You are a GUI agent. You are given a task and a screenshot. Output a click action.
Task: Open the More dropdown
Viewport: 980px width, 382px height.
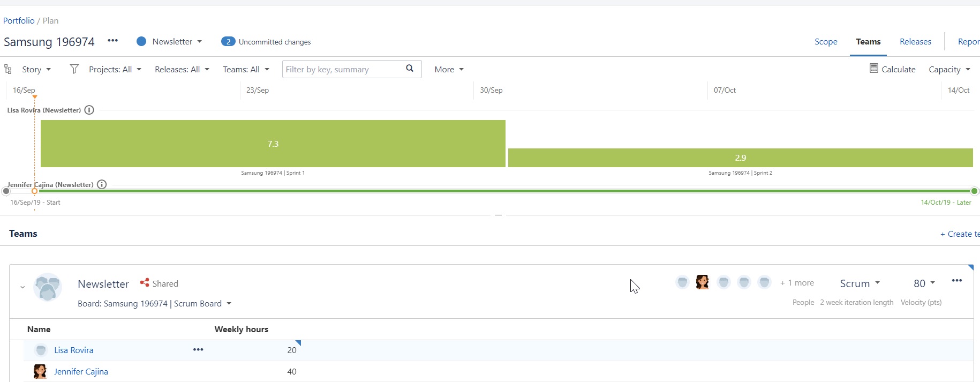[x=449, y=70]
